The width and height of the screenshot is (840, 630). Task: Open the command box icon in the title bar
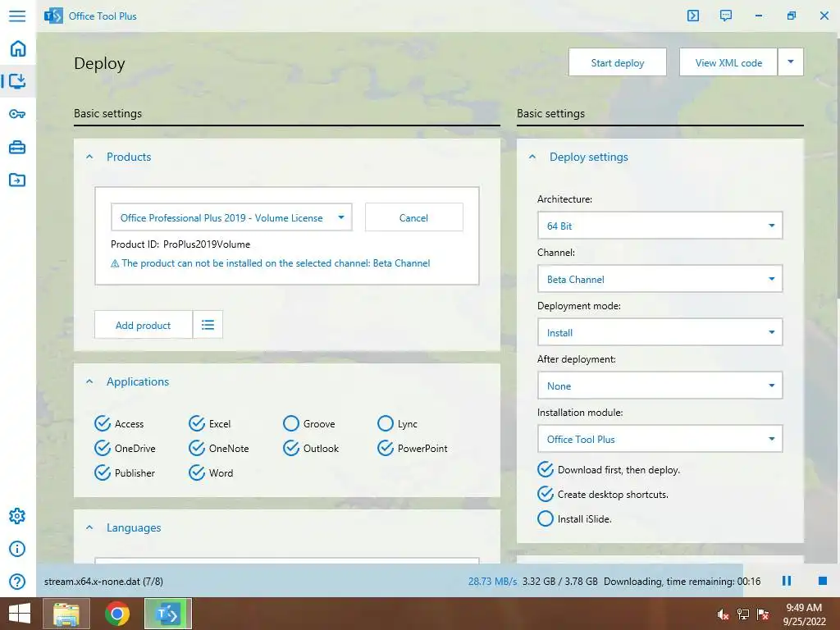693,16
